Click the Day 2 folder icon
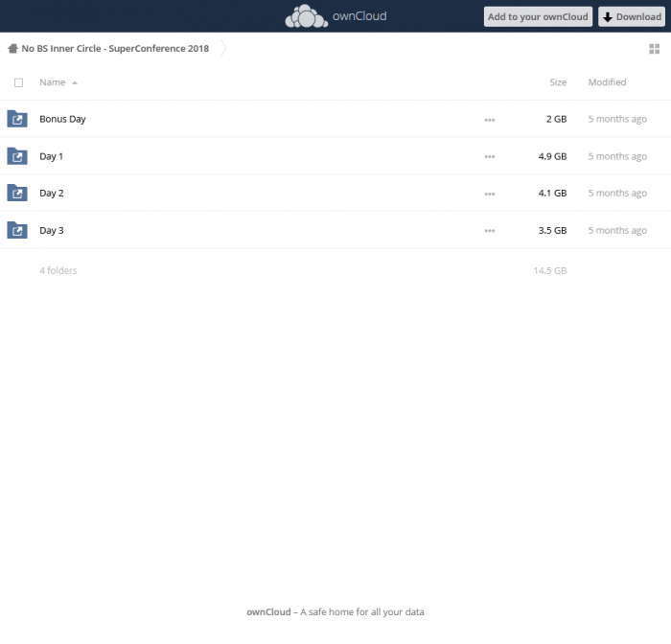The height and width of the screenshot is (644, 671). (17, 193)
